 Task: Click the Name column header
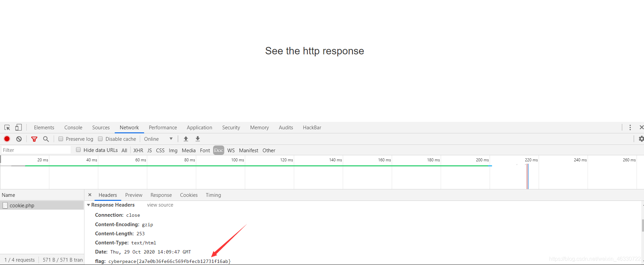tap(42, 195)
